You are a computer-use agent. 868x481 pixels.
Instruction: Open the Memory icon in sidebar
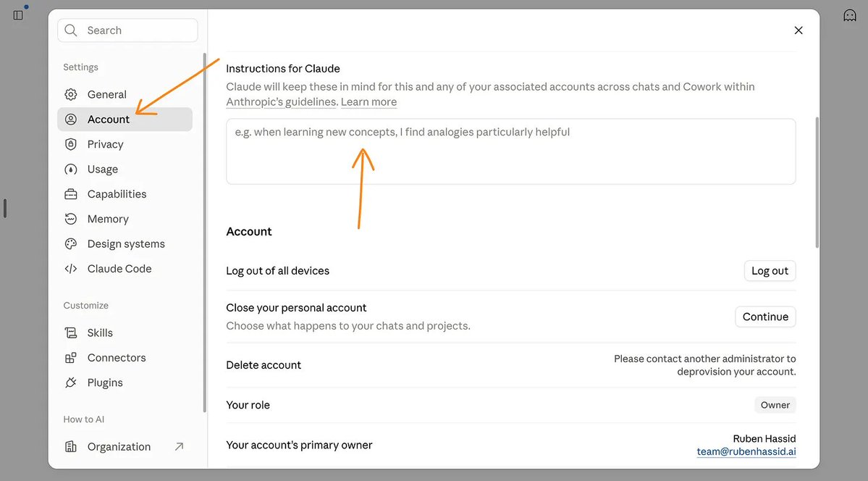pos(71,219)
